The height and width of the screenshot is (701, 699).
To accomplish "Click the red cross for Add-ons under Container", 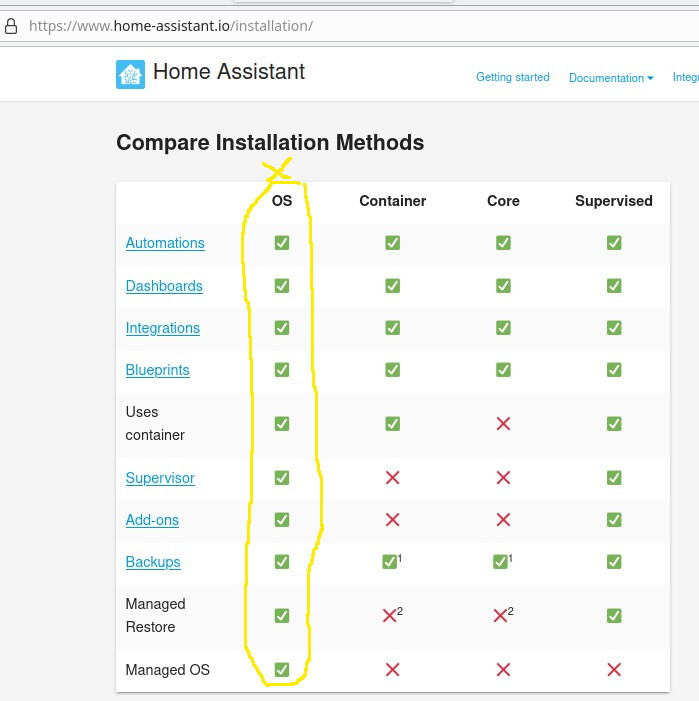I will click(x=392, y=519).
